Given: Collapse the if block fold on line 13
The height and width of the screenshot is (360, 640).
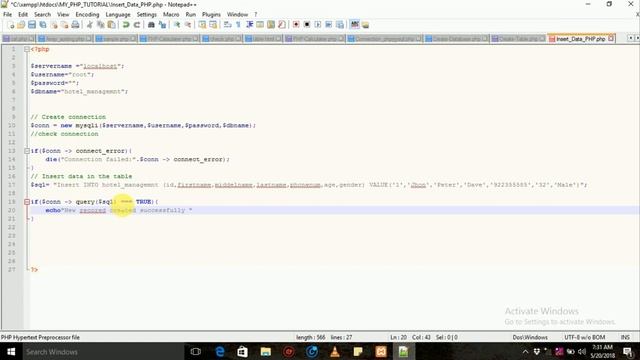Looking at the screenshot, I should 27,151.
